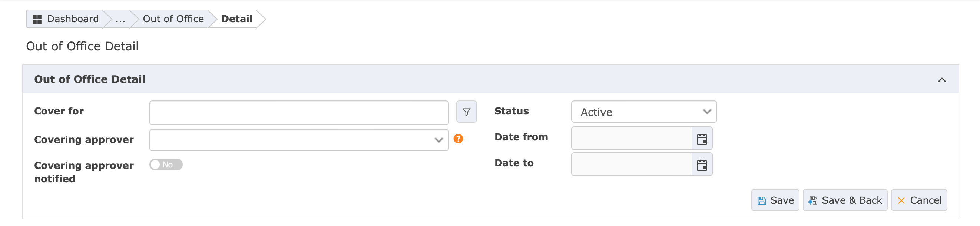Image resolution: width=980 pixels, height=226 pixels.
Task: Click the Cover for filter funnel icon
Action: click(466, 112)
